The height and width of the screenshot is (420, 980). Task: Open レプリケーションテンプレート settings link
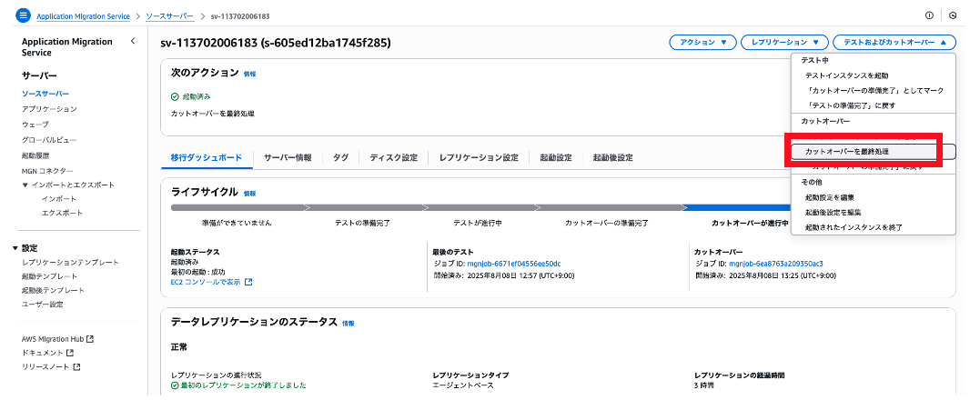(70, 263)
